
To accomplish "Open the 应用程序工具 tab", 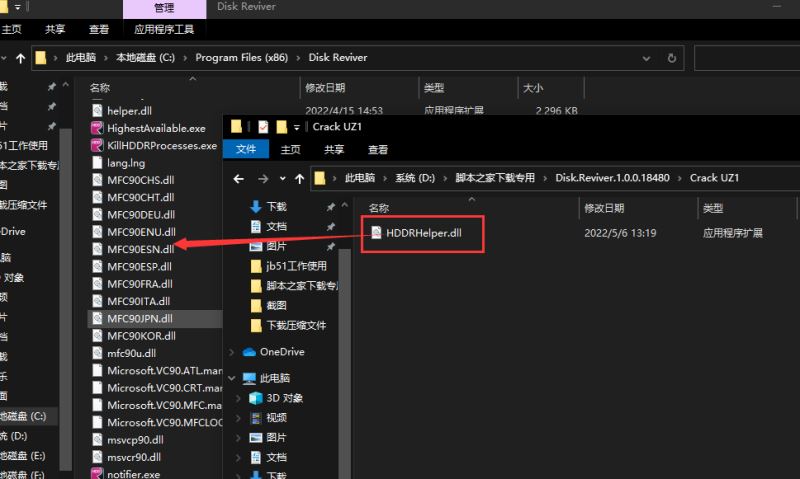I will [164, 30].
